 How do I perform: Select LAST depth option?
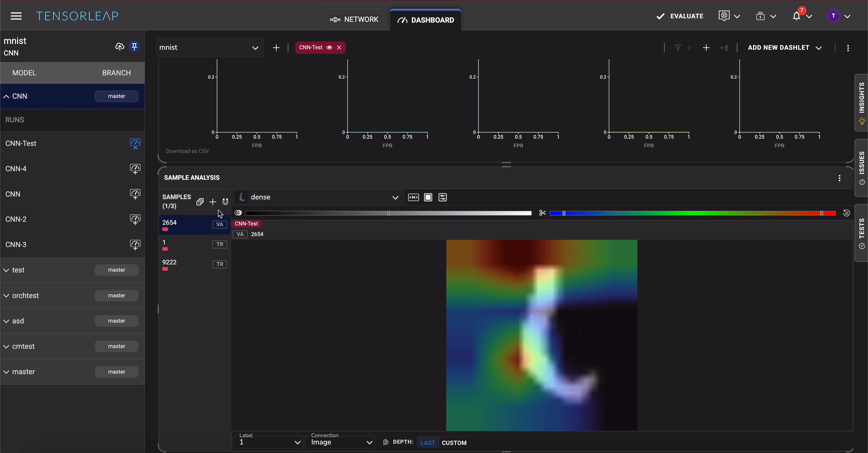pos(427,443)
